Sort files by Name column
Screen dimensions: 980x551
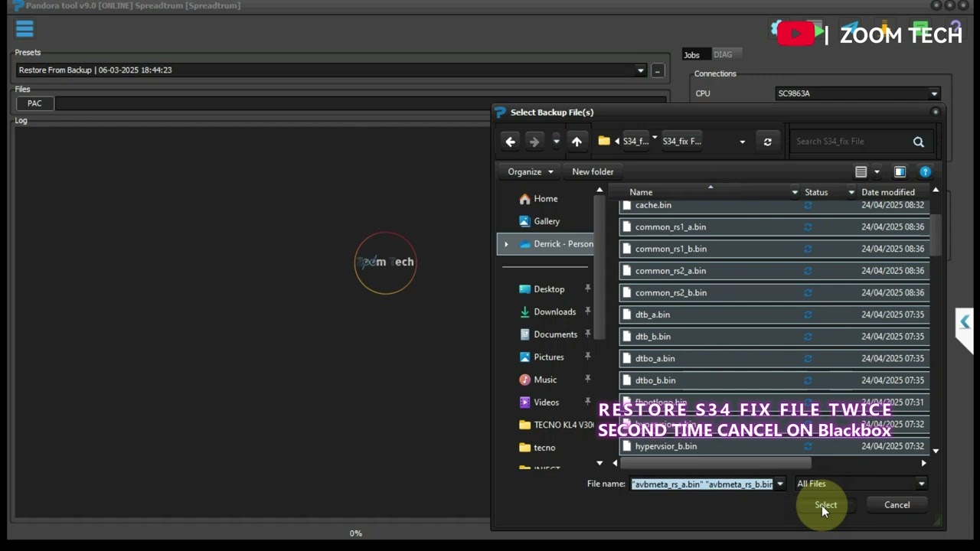point(640,192)
